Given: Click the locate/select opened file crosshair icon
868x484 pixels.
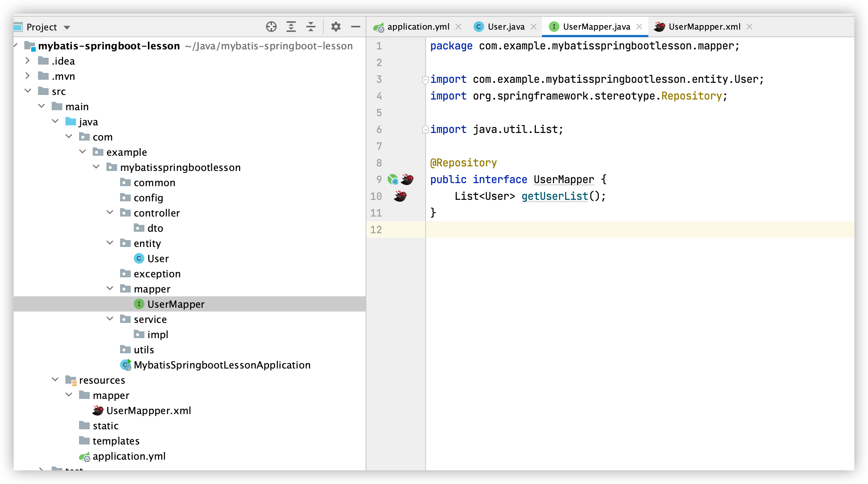Looking at the screenshot, I should (x=271, y=27).
